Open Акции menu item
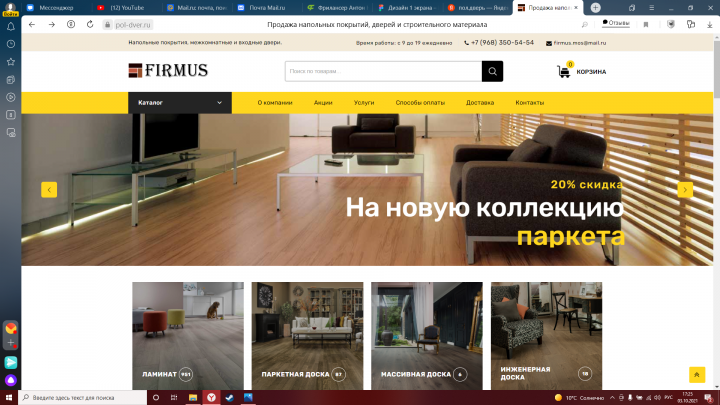Image resolution: width=720 pixels, height=405 pixels. click(323, 103)
